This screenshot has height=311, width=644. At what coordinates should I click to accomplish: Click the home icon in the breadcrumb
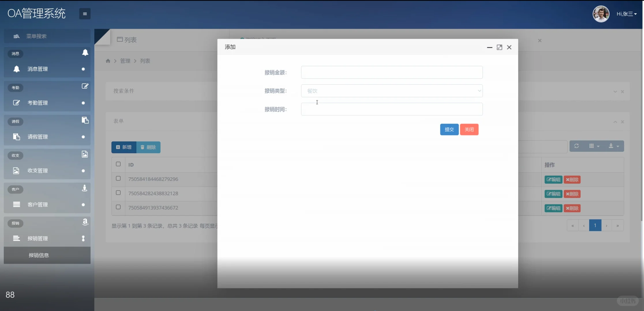coord(108,61)
